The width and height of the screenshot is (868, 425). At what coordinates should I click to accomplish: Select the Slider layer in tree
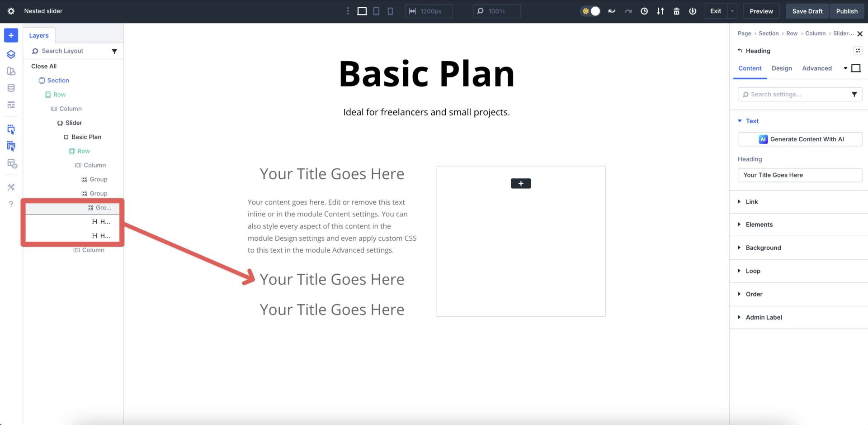pos(73,123)
